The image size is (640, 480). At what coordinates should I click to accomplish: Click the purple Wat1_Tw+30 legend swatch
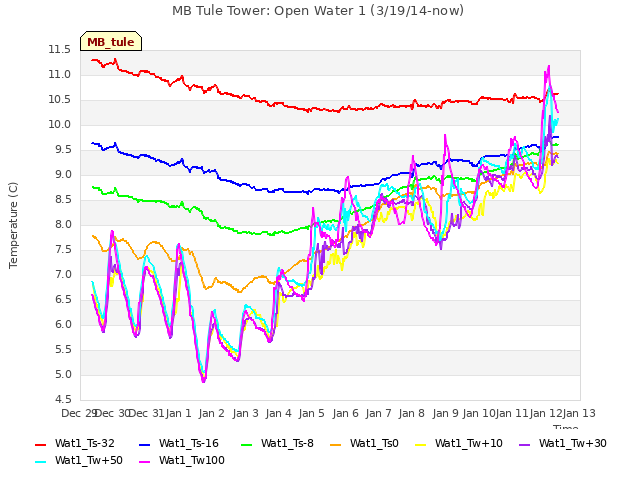click(524, 444)
